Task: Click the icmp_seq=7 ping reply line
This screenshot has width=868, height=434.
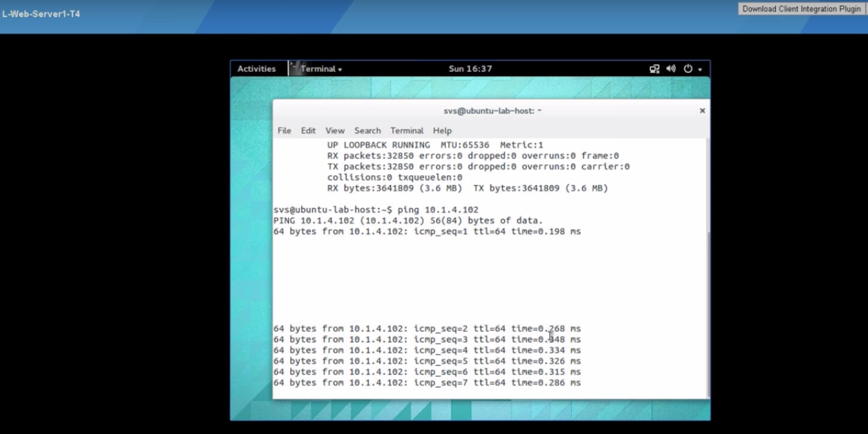Action: click(427, 383)
